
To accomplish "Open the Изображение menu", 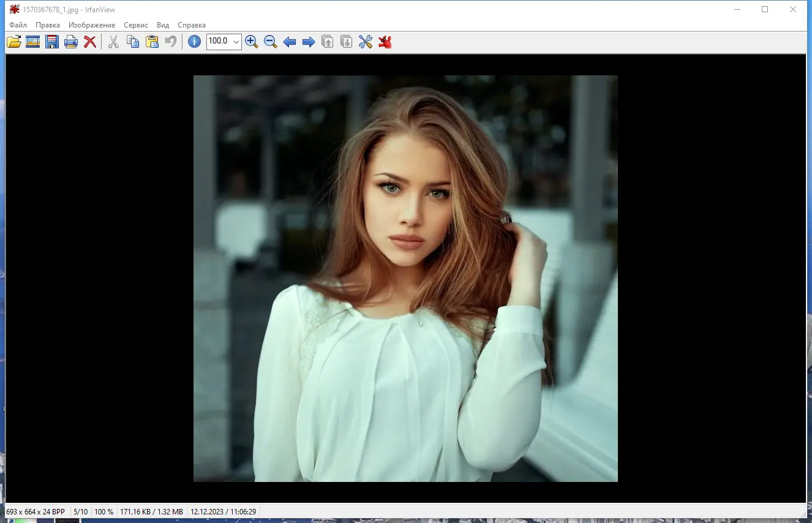I will click(92, 25).
